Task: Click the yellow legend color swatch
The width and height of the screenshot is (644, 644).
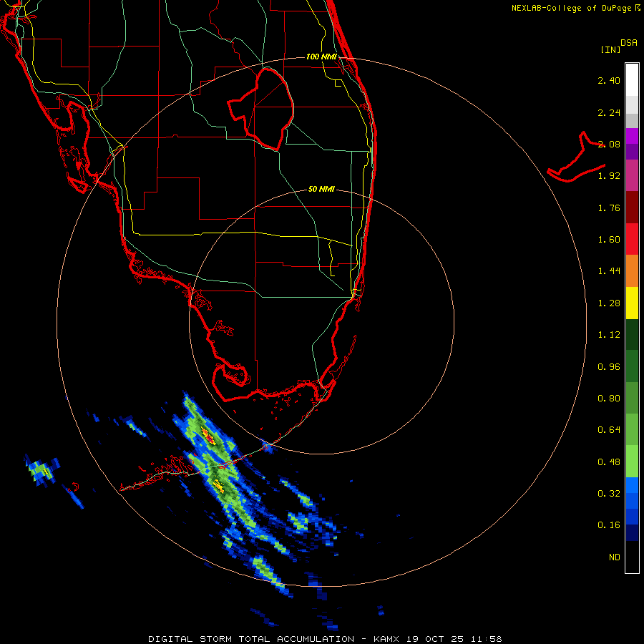Action: [x=632, y=303]
